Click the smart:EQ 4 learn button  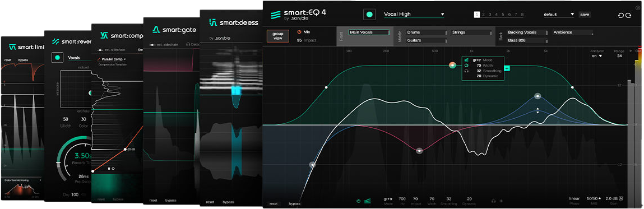tap(369, 15)
